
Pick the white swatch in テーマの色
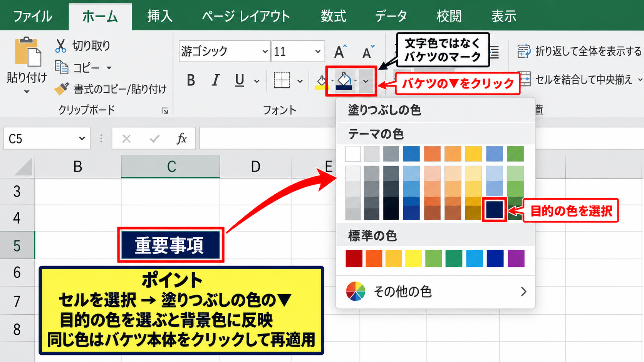point(353,154)
